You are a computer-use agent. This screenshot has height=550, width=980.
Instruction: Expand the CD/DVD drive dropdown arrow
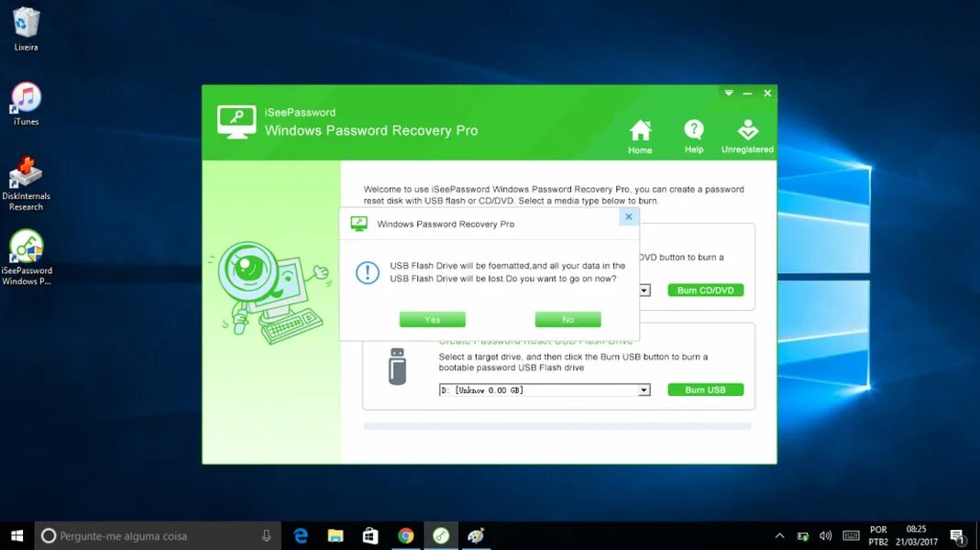(644, 290)
